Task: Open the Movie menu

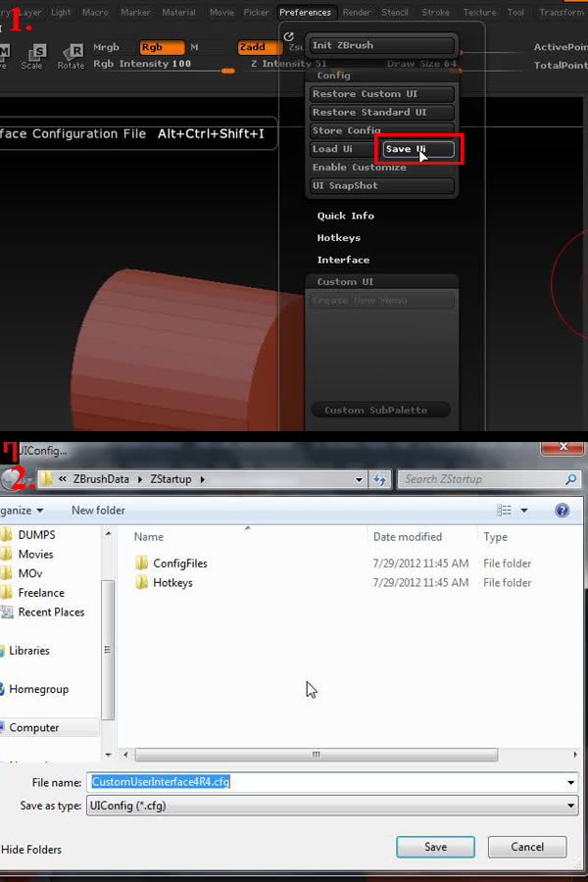Action: click(x=221, y=12)
